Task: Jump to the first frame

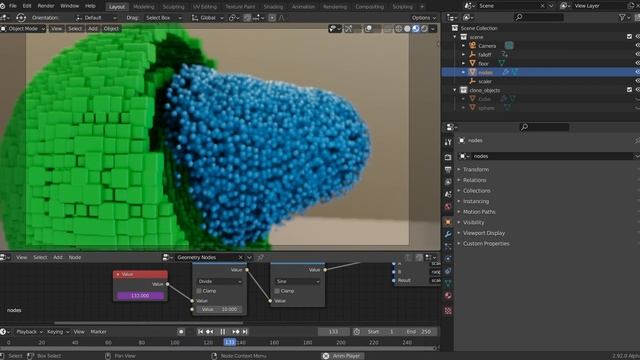Action: click(x=200, y=332)
